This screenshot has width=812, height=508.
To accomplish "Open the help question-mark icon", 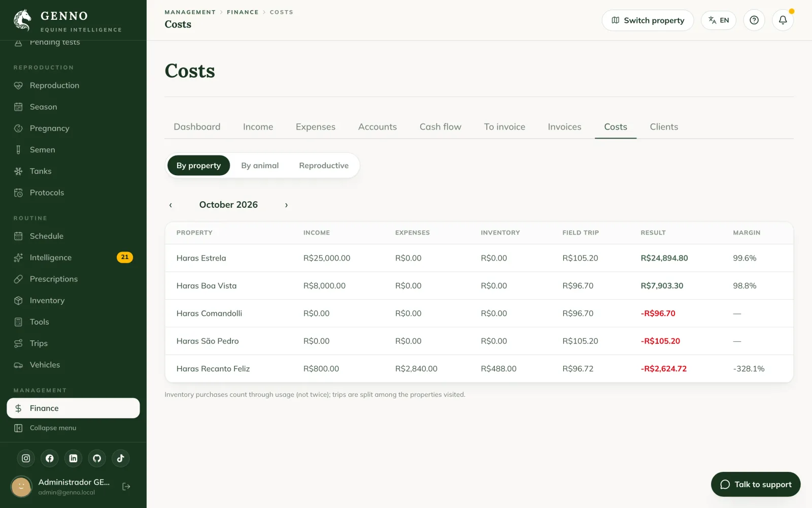I will pos(754,20).
